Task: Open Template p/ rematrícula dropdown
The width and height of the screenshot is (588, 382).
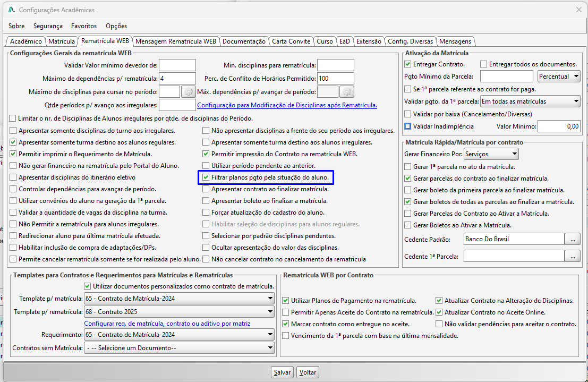Action: click(179, 312)
